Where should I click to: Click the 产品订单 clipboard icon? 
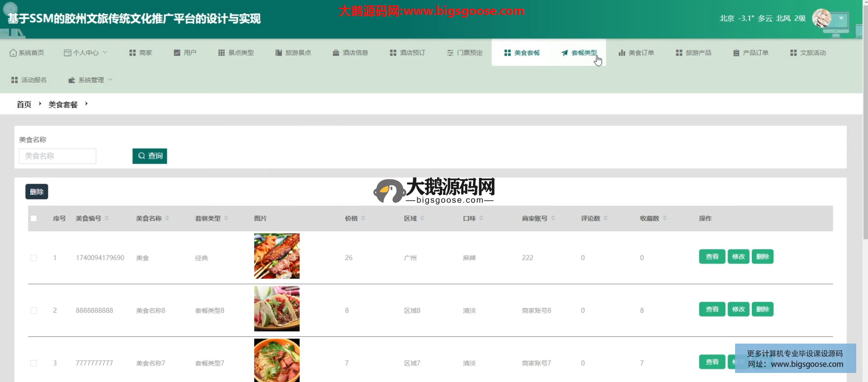coord(736,53)
